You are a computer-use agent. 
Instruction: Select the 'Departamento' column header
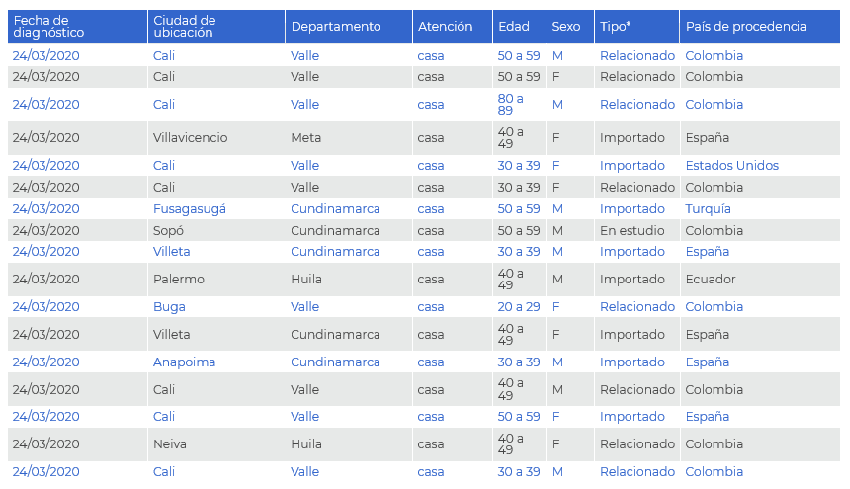pos(336,27)
